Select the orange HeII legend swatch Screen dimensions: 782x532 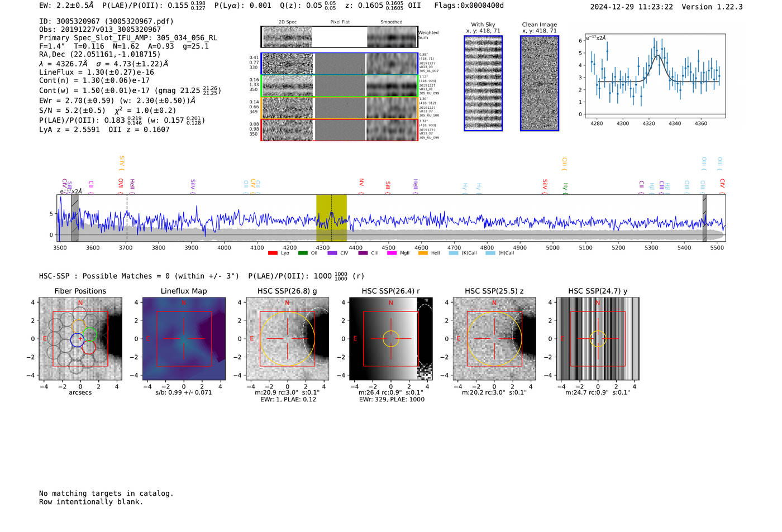pyautogui.click(x=423, y=253)
